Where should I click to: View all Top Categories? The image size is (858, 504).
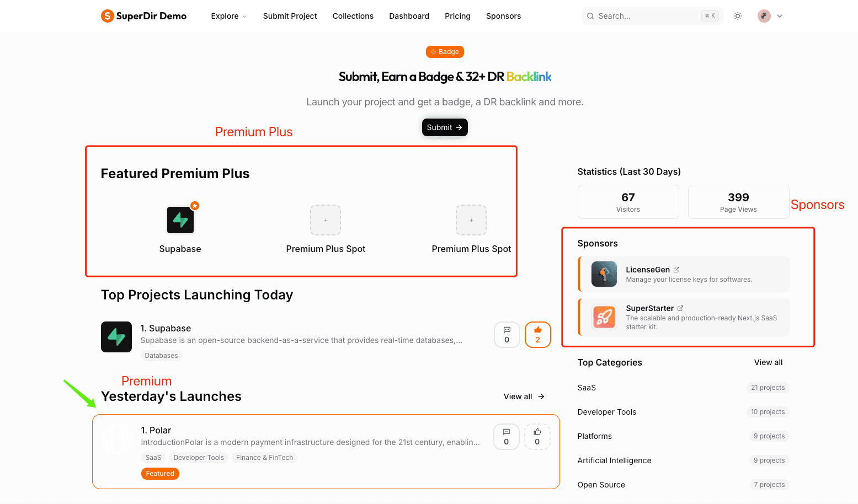coord(768,362)
